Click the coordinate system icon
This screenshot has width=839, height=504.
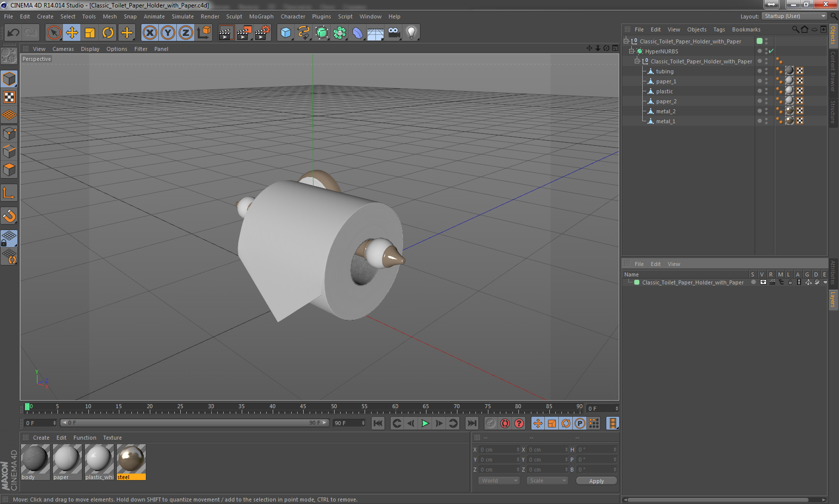coord(204,33)
